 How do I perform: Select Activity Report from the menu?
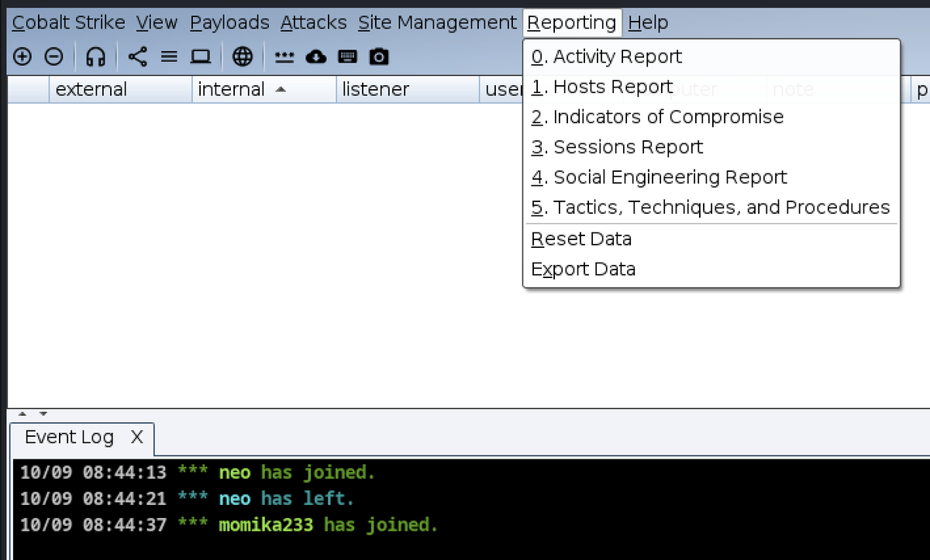point(711,57)
